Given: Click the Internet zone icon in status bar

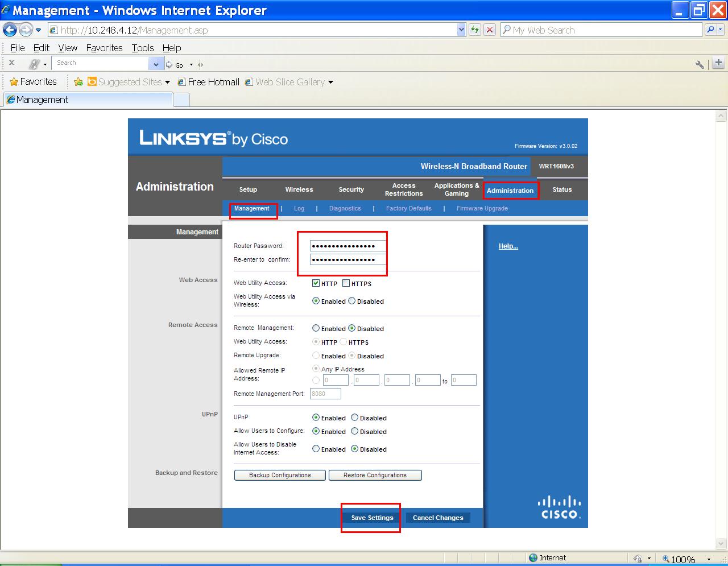Looking at the screenshot, I should (533, 557).
